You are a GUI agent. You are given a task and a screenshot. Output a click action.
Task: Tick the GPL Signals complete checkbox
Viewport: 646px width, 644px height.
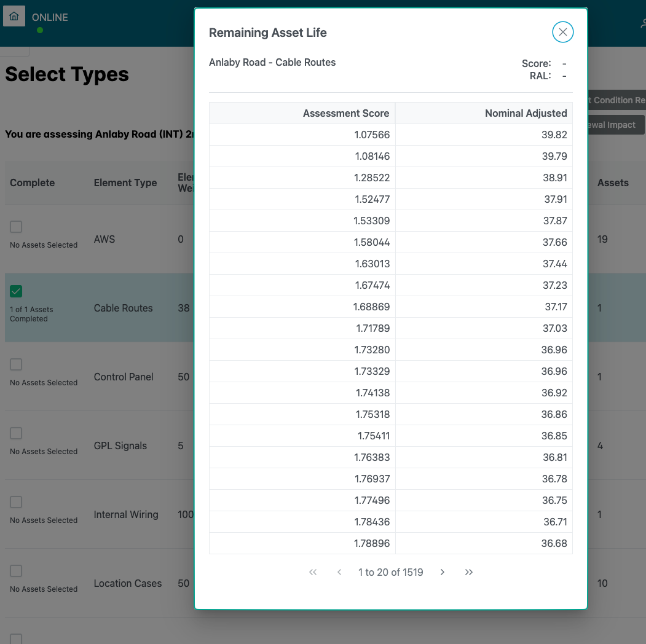point(16,433)
